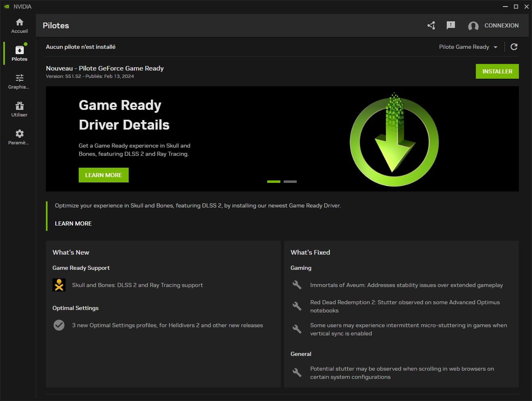The height and width of the screenshot is (401, 532).
Task: Click 'Gaming' subheading under What's Fixed
Action: click(x=301, y=268)
